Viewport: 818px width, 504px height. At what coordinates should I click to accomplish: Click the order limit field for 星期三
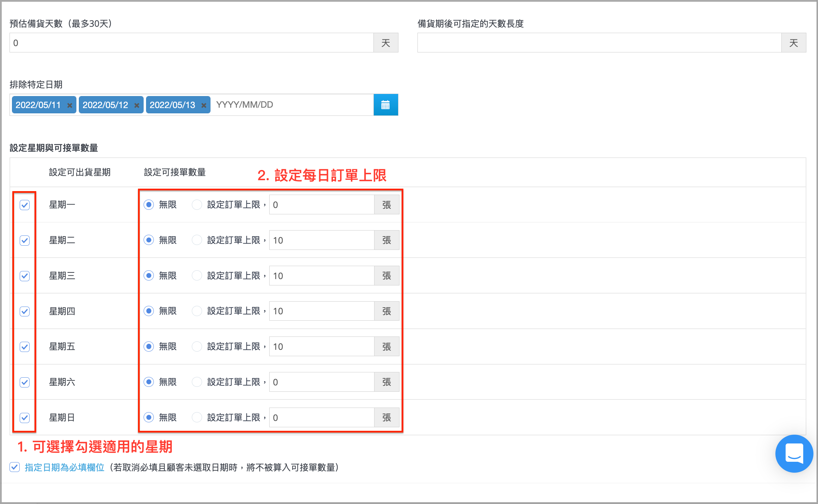tap(322, 276)
